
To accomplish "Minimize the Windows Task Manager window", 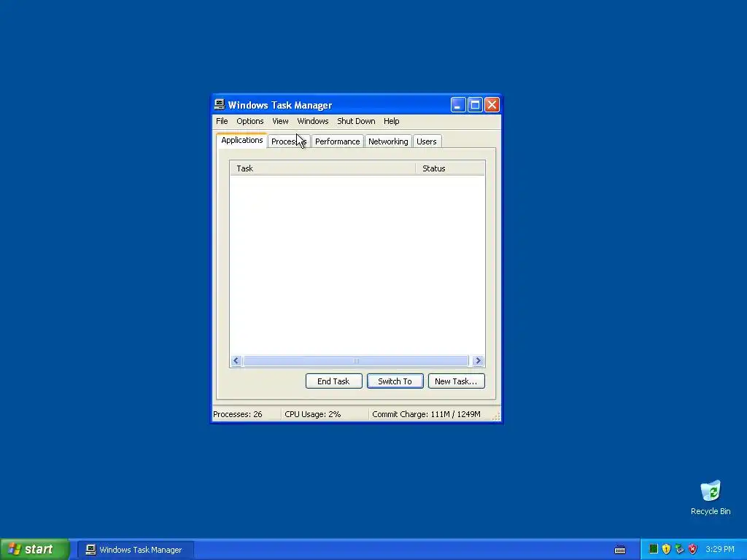I will click(x=458, y=104).
